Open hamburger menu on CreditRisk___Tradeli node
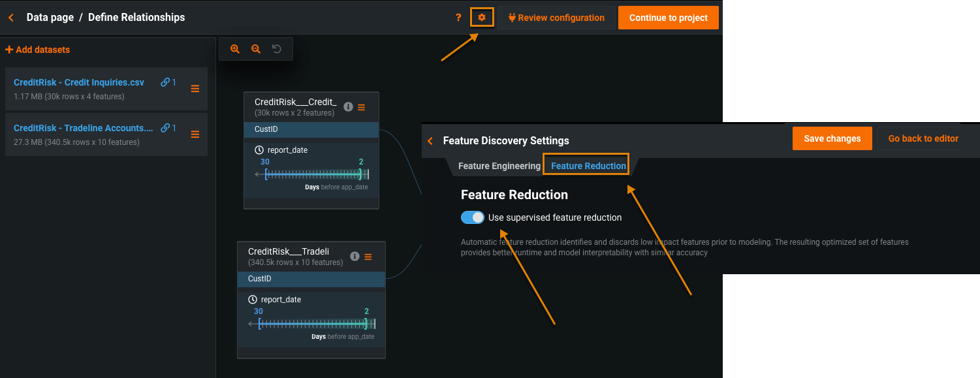 (368, 257)
